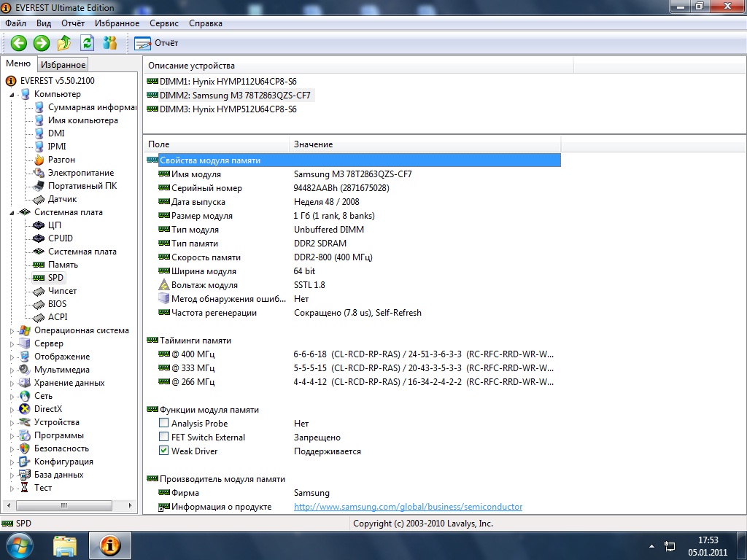
Task: Click the Описание устройства column header
Action: pos(358,66)
